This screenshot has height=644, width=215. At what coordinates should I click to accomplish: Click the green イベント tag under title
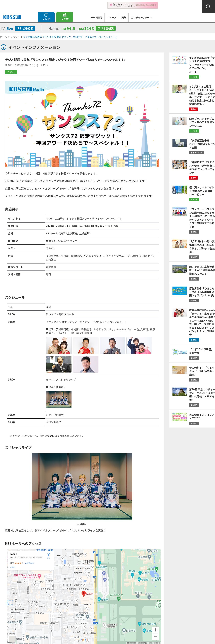[11, 72]
